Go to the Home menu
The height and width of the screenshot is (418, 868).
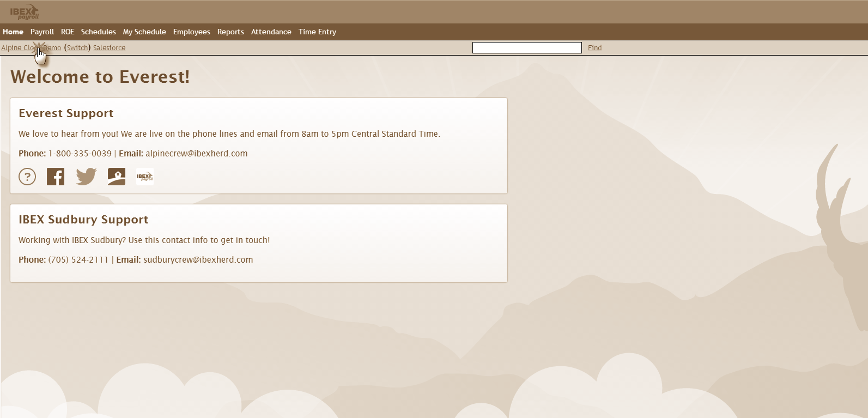tap(13, 32)
